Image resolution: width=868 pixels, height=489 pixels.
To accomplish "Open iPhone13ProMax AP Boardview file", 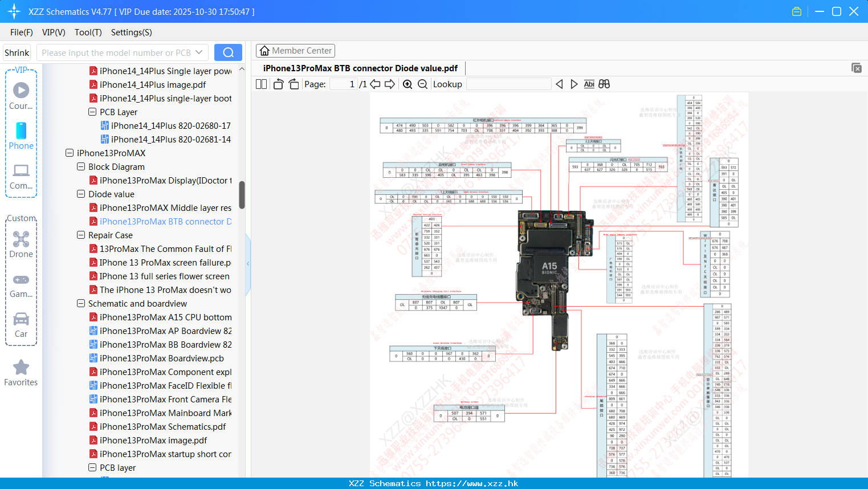I will point(165,331).
